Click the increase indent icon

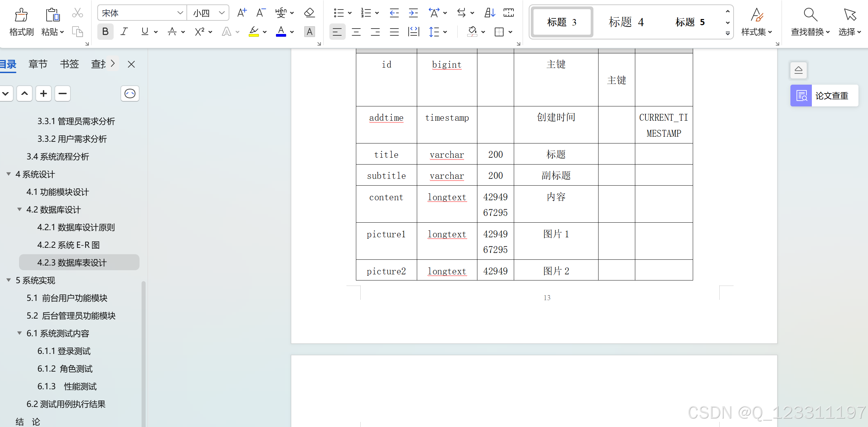click(413, 13)
